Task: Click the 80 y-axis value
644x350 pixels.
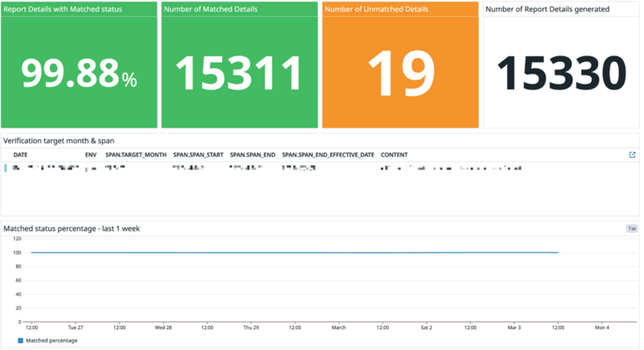Action: (x=19, y=266)
